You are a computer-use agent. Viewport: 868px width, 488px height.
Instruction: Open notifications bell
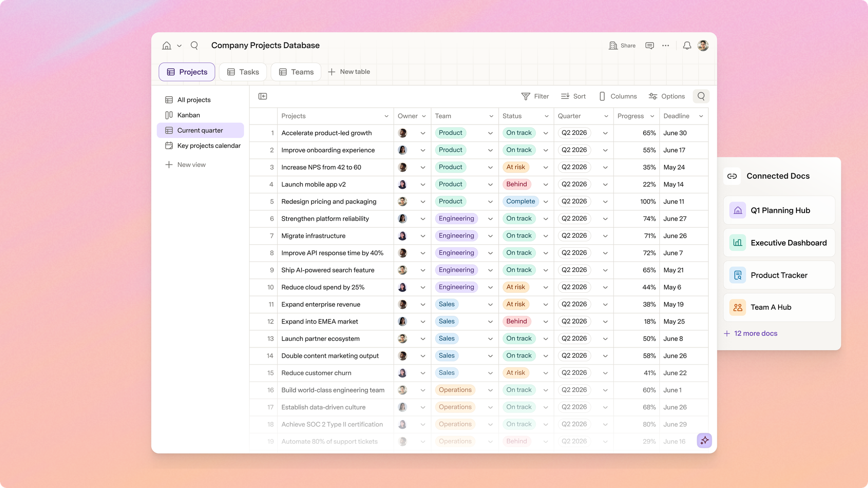pyautogui.click(x=687, y=46)
